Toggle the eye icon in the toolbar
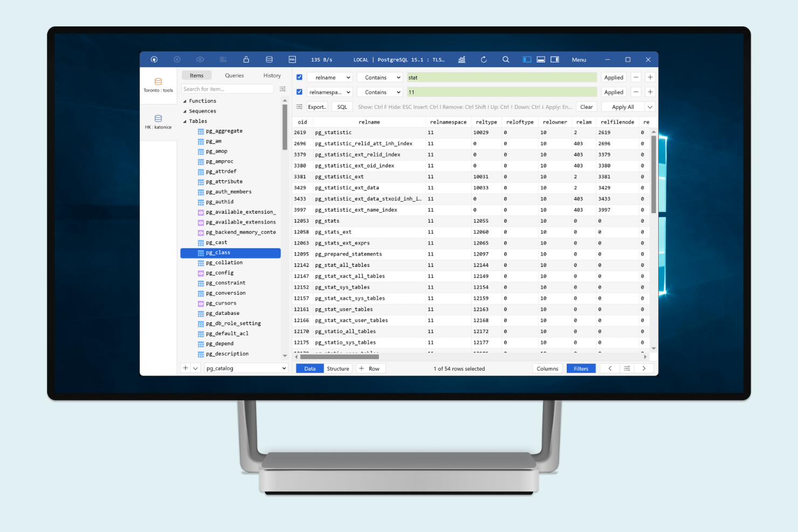798x532 pixels. [x=200, y=59]
